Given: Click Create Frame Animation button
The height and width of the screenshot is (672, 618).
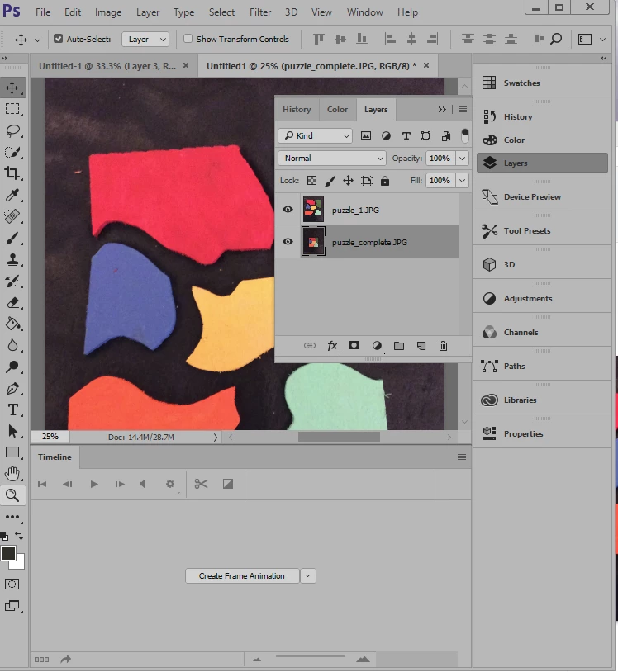Looking at the screenshot, I should 242,576.
